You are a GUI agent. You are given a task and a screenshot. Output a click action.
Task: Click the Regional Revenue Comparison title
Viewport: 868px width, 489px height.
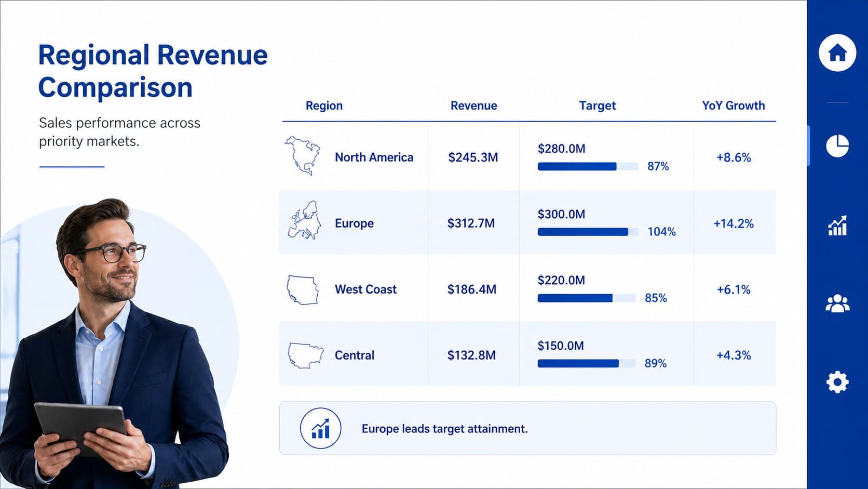click(x=153, y=71)
